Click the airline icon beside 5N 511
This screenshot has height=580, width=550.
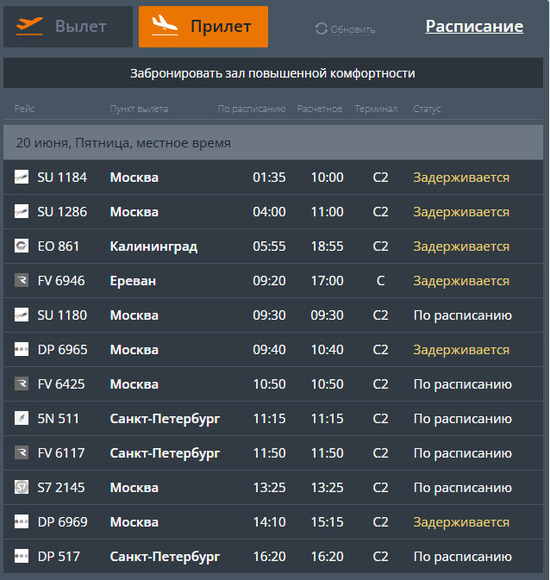21,418
